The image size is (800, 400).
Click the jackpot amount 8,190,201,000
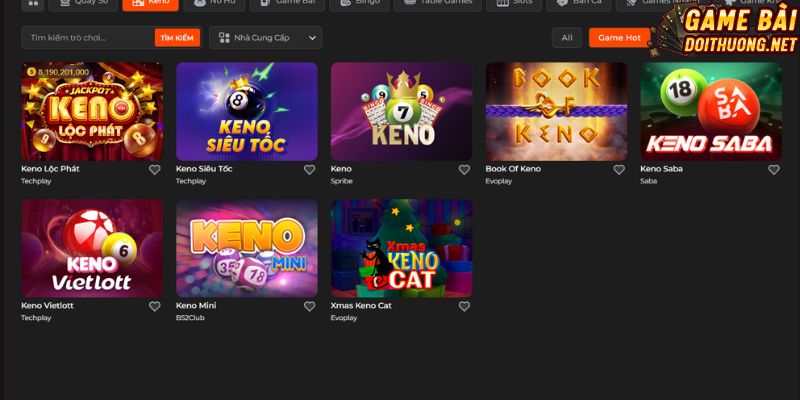click(x=63, y=72)
